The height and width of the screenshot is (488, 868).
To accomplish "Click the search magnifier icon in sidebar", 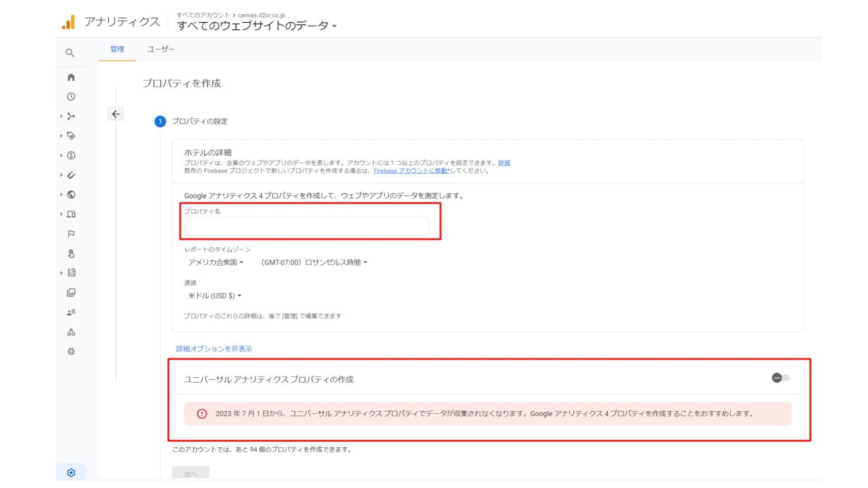I will tap(70, 53).
